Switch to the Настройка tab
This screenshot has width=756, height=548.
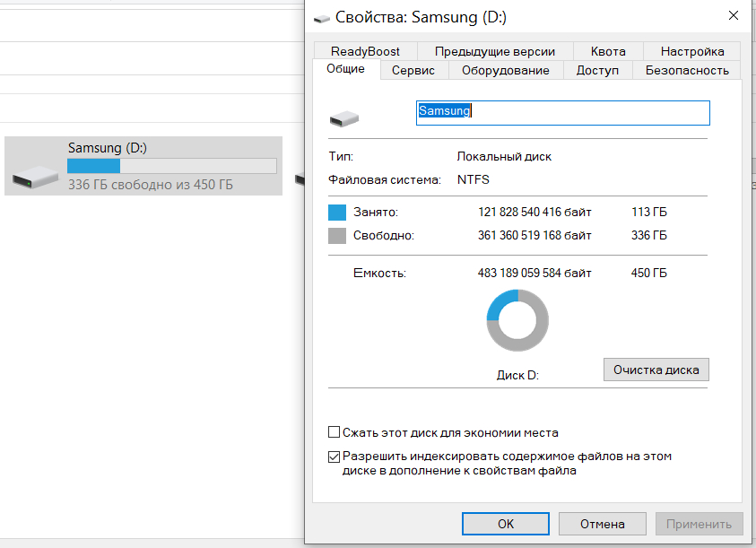[692, 51]
